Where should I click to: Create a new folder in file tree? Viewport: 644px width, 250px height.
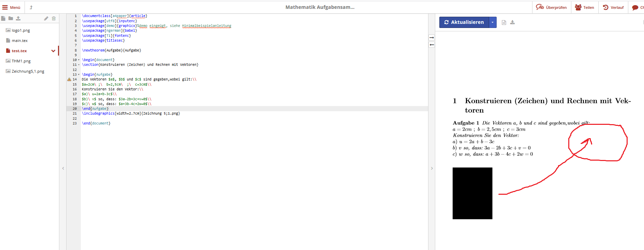pyautogui.click(x=11, y=18)
